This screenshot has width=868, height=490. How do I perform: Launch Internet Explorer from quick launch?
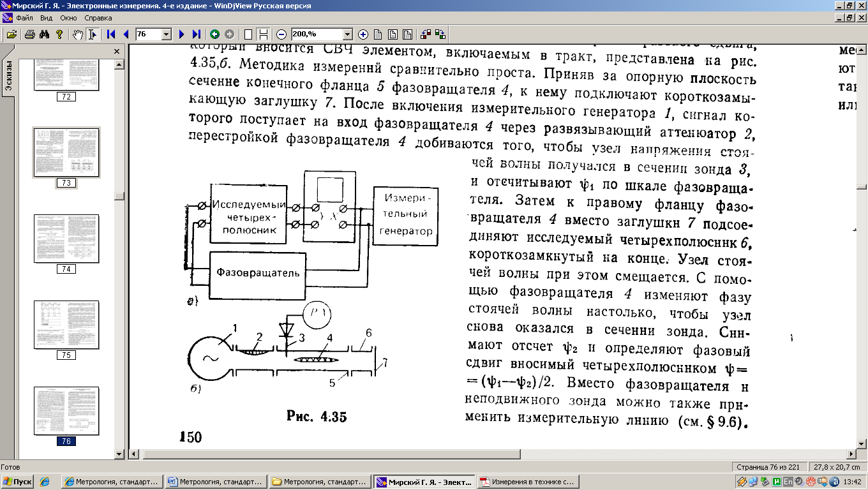pos(45,482)
